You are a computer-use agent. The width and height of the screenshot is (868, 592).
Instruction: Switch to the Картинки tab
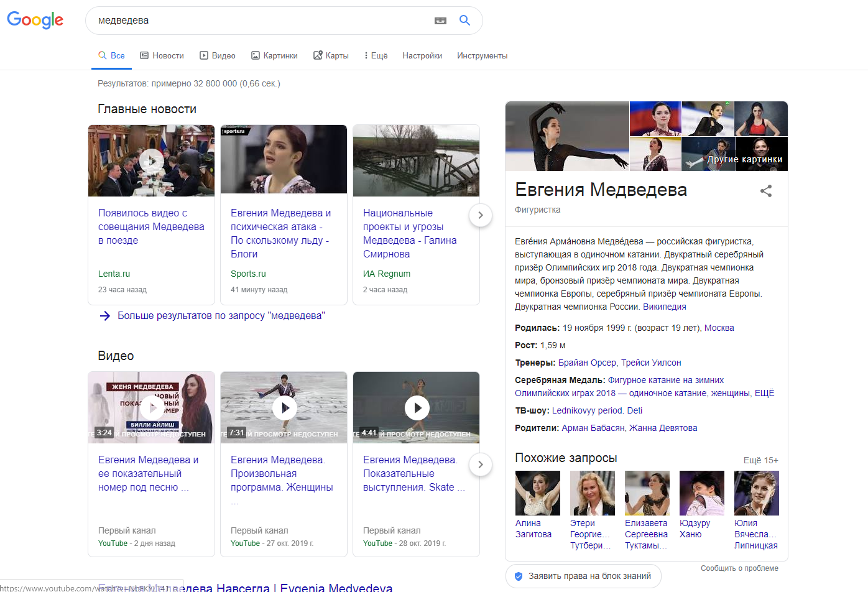click(x=274, y=55)
